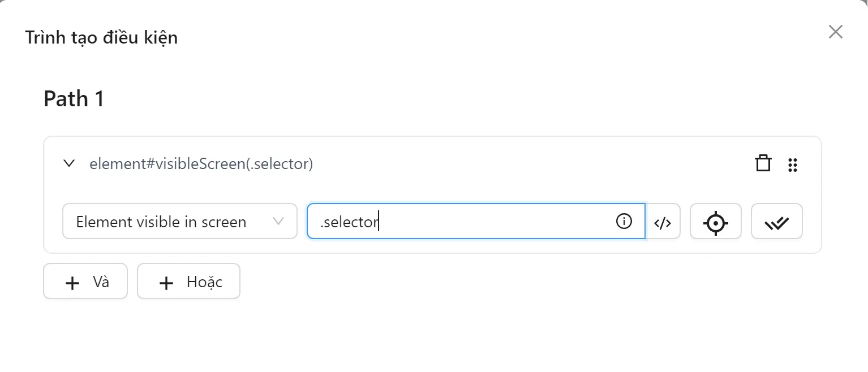The height and width of the screenshot is (372, 868).
Task: Click the Trình tạo điều kiện title
Action: pos(101,38)
